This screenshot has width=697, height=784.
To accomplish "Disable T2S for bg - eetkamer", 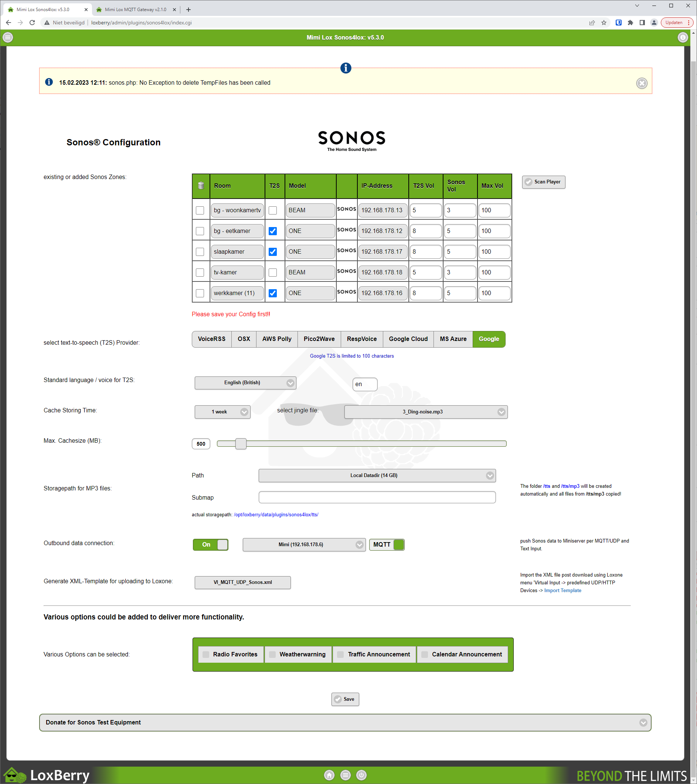I will pos(273,231).
